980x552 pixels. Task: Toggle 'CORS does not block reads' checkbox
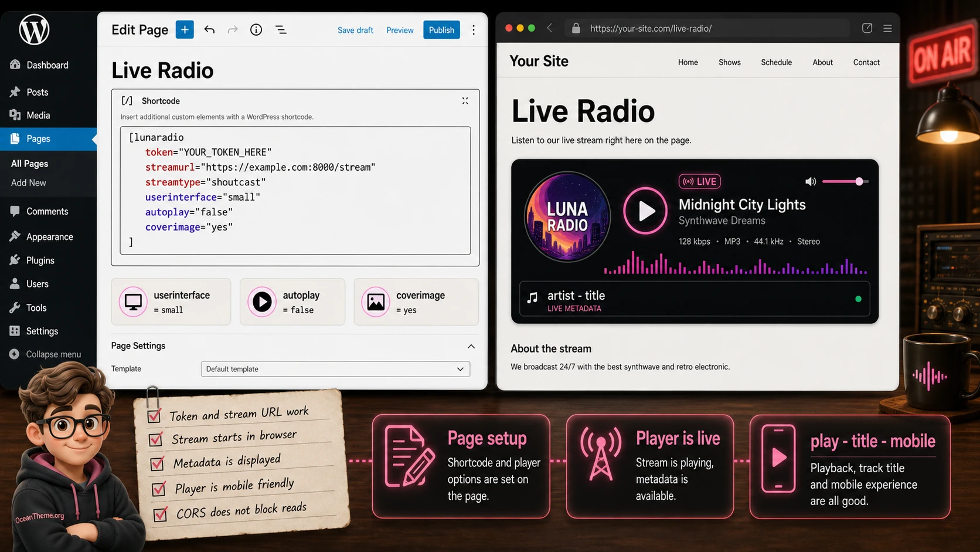(160, 514)
